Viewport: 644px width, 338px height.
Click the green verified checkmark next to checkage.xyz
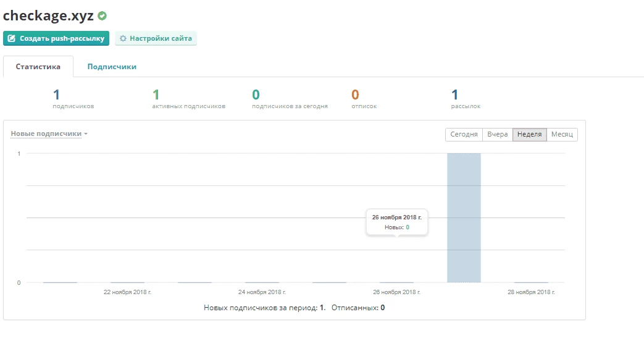102,16
